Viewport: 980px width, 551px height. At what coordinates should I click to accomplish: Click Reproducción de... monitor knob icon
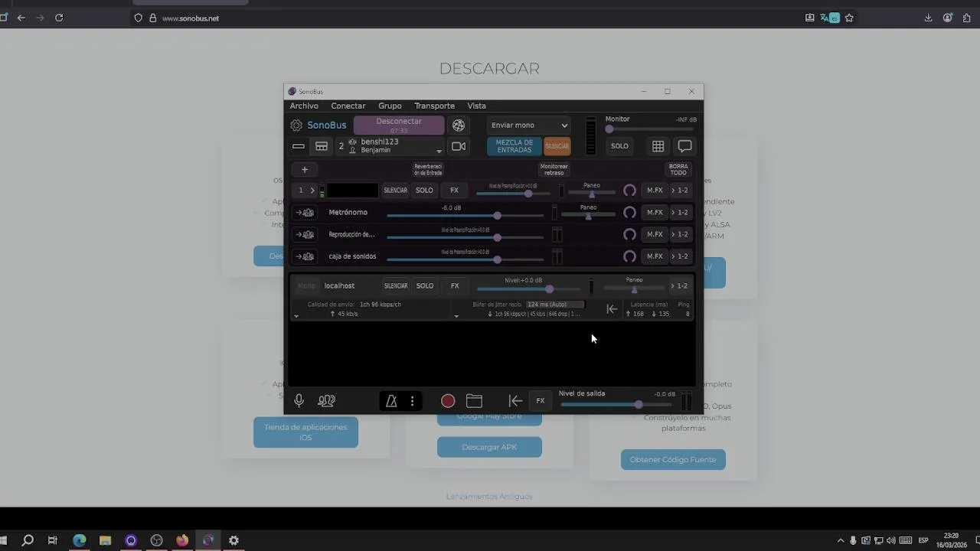pos(629,235)
